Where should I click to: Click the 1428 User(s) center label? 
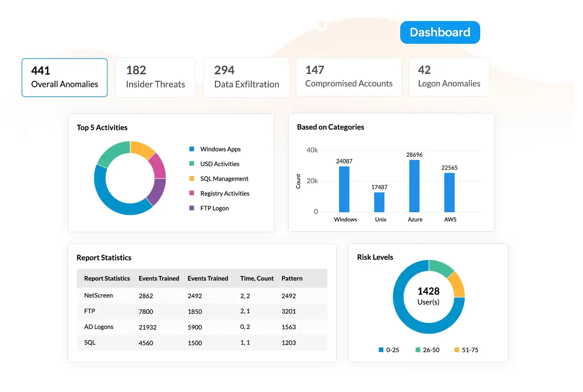pos(428,296)
